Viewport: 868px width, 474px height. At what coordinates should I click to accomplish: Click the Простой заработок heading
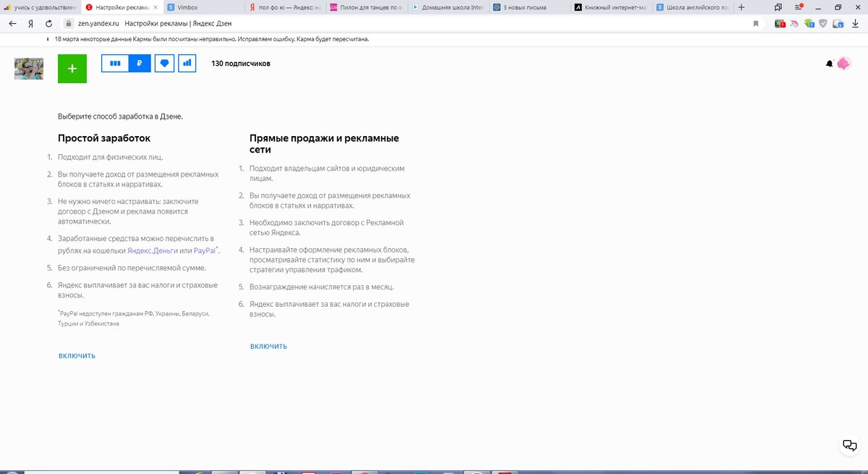[x=104, y=137]
